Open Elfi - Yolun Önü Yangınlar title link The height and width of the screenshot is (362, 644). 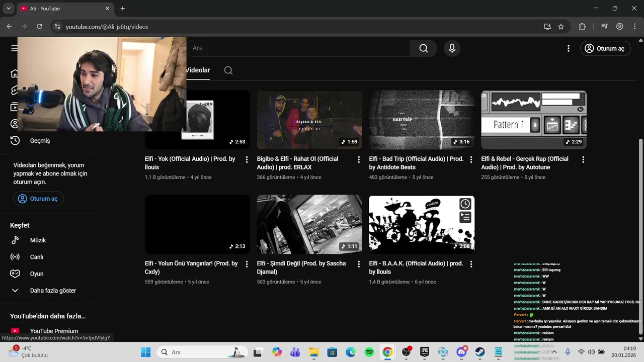pos(191,267)
